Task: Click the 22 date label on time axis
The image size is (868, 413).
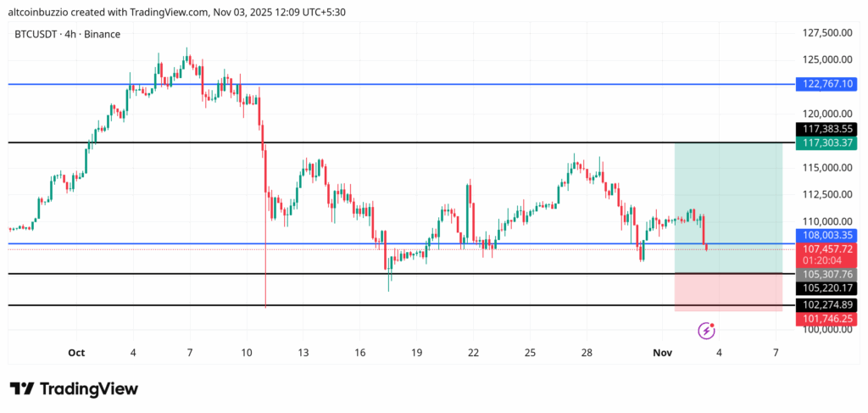Action: [473, 352]
